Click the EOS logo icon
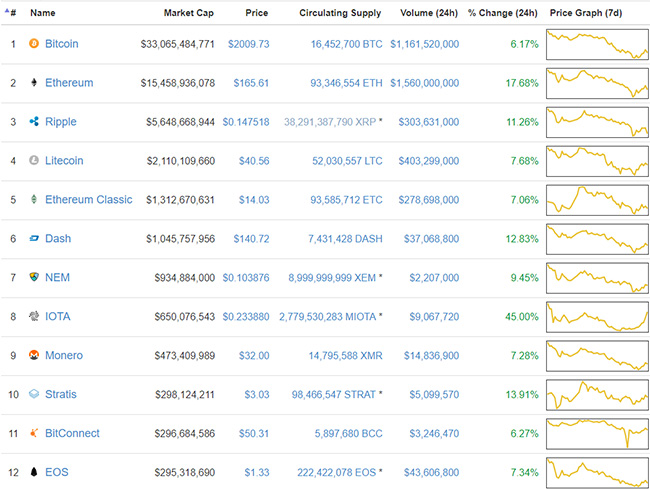Image resolution: width=650 pixels, height=489 pixels. pyautogui.click(x=35, y=472)
